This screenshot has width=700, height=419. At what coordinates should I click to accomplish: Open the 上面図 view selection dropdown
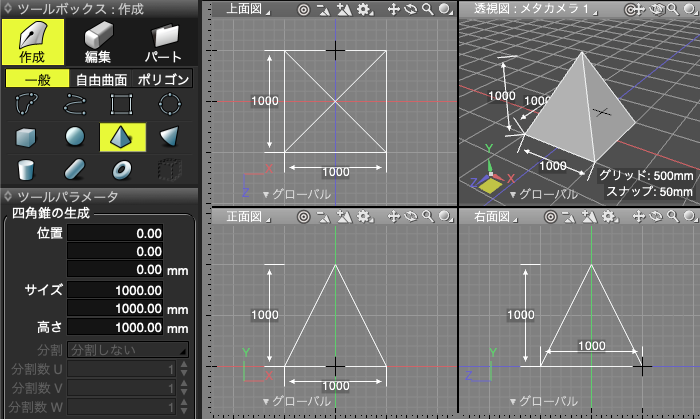245,10
